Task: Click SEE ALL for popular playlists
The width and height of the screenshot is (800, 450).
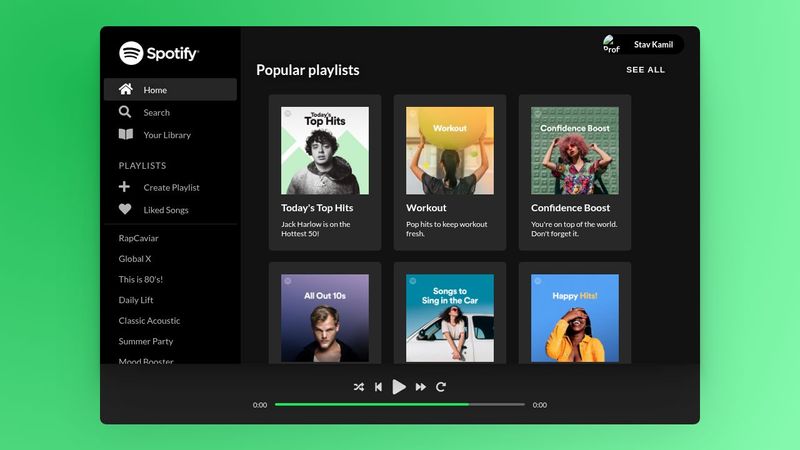Action: click(645, 70)
